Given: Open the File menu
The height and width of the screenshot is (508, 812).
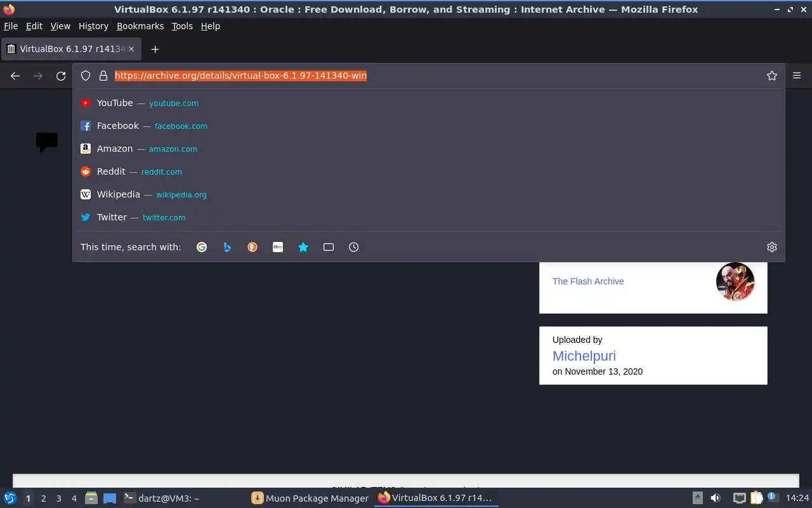Looking at the screenshot, I should [x=11, y=26].
